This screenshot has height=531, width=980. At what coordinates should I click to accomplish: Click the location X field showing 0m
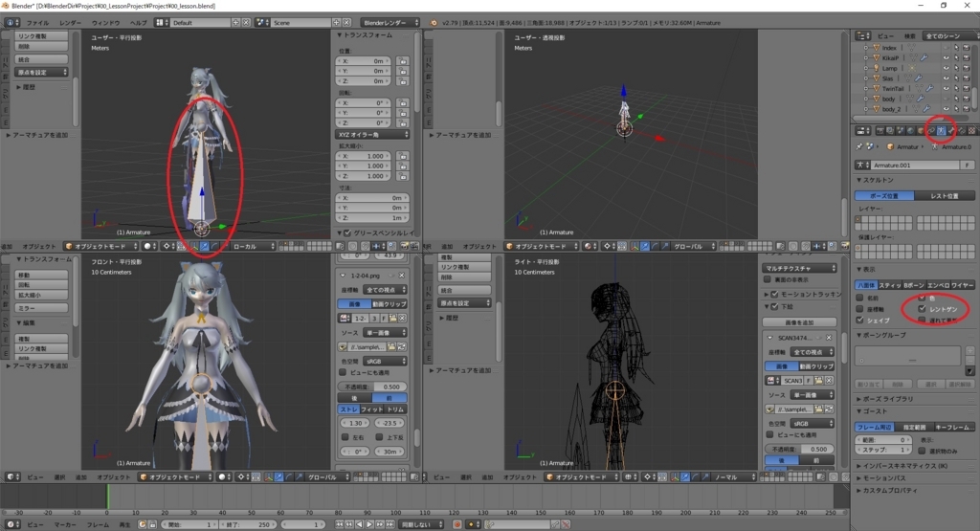pyautogui.click(x=363, y=61)
